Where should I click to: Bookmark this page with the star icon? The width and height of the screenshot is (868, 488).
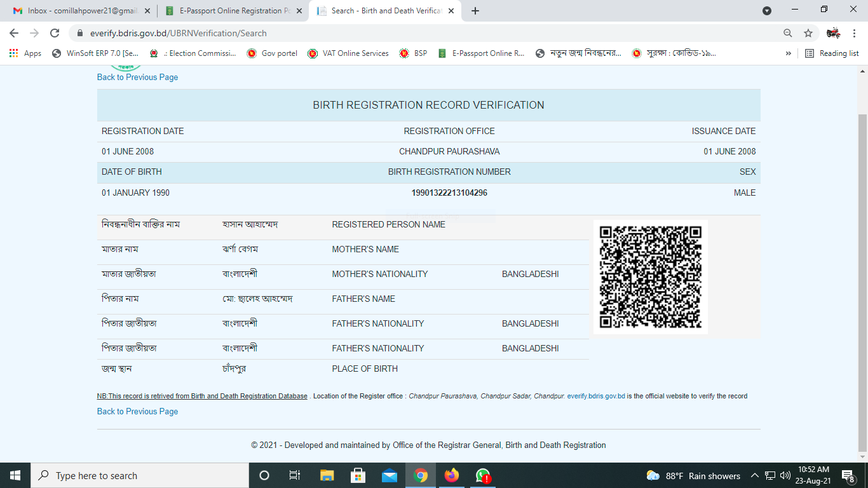pos(808,33)
